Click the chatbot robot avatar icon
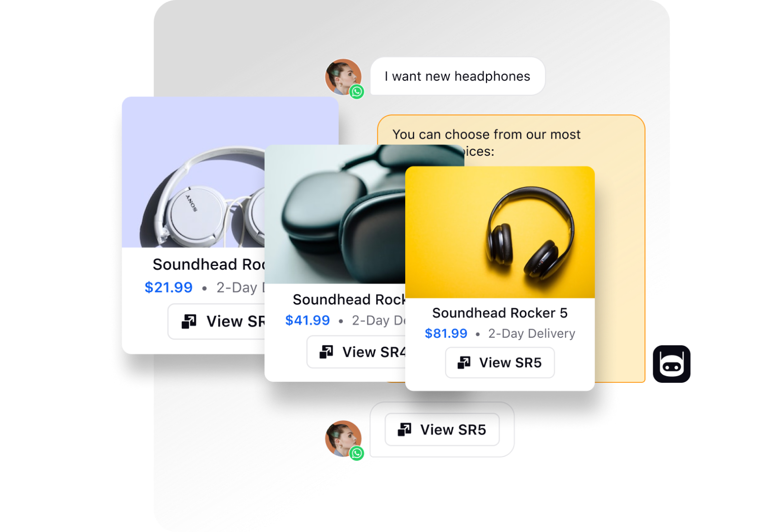Image resolution: width=760 pixels, height=532 pixels. point(671,364)
